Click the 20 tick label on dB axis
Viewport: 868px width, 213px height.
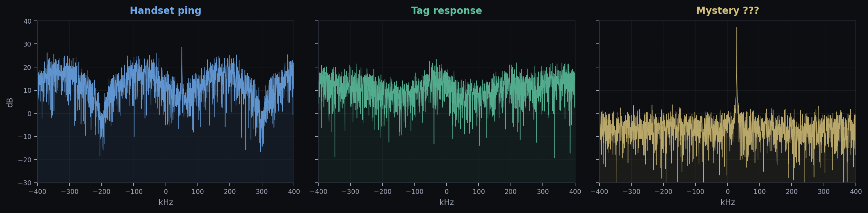click(x=27, y=67)
